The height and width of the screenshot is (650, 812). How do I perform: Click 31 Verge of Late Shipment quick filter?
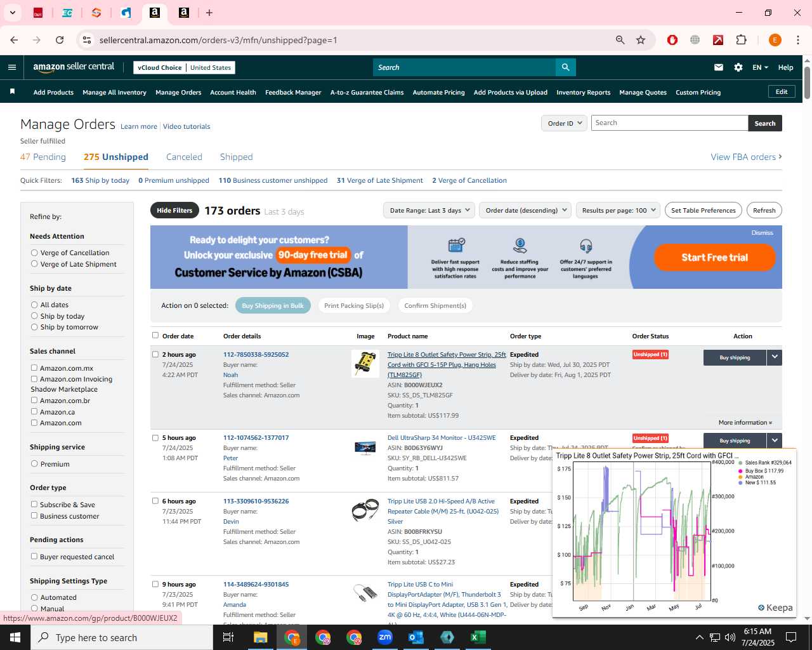[379, 180]
